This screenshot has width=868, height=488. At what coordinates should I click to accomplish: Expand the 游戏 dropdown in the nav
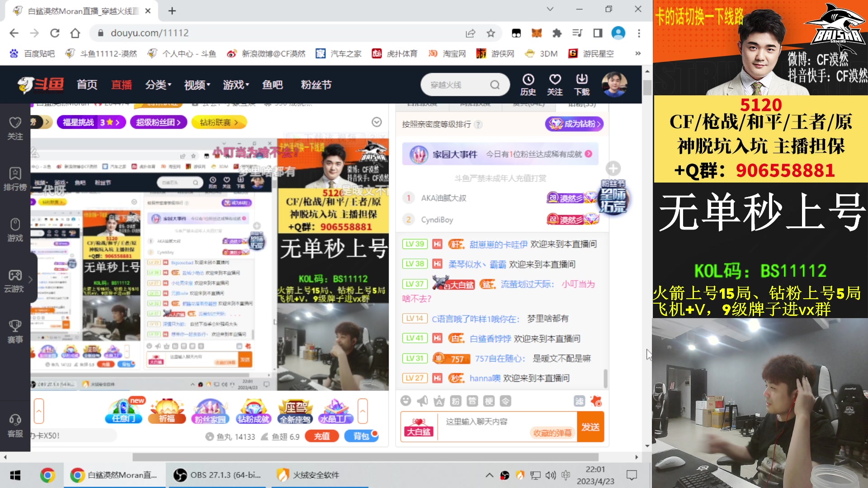236,85
